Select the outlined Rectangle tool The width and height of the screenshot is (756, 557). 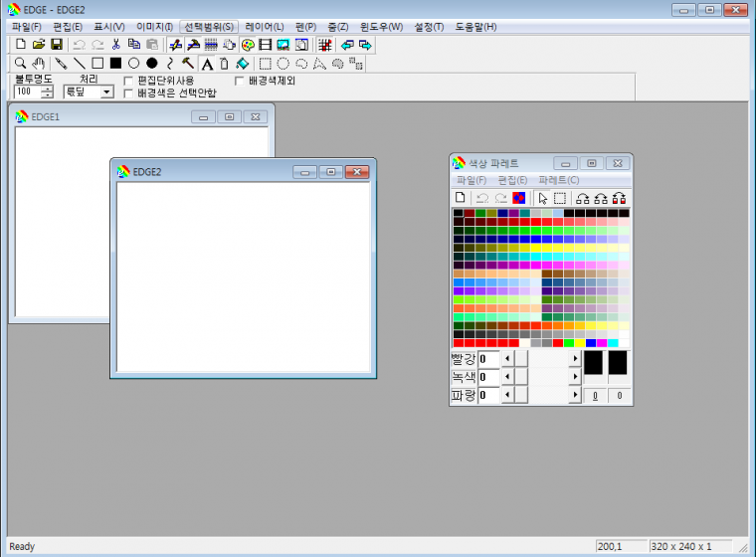(x=97, y=64)
